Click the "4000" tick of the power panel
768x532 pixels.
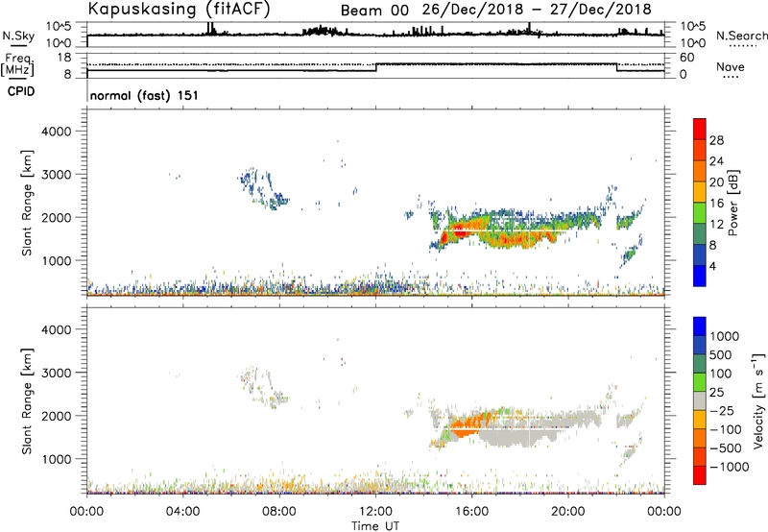pyautogui.click(x=56, y=132)
